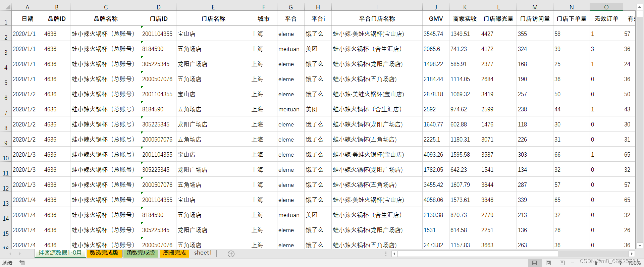644x267 pixels.
Task: Click the horizontal scrollbar left arrow
Action: pos(394,254)
